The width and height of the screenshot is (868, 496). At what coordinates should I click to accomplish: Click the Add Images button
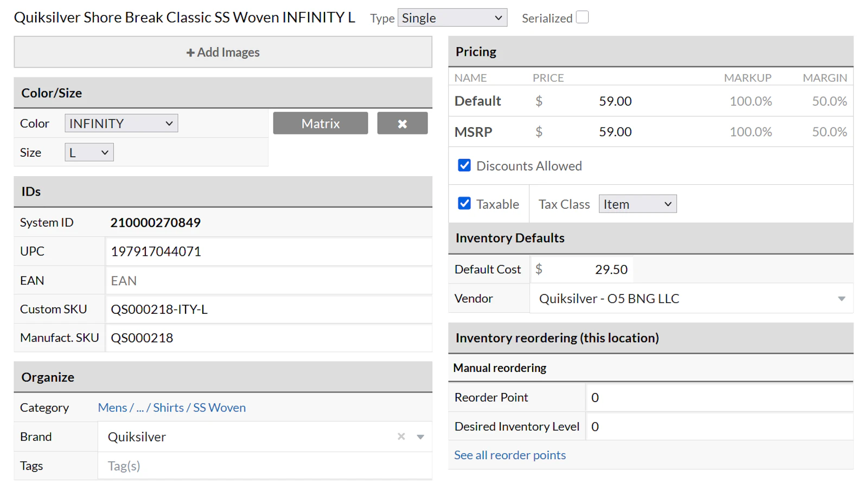223,52
